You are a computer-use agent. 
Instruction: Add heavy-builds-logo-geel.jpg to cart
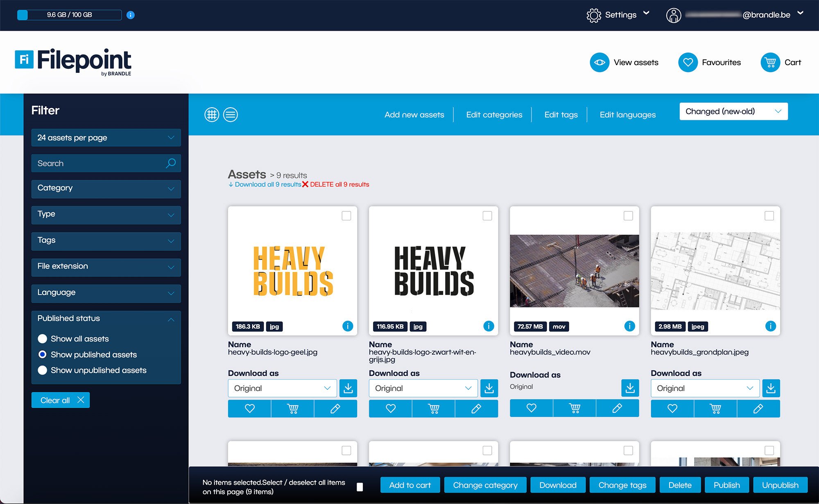(292, 409)
